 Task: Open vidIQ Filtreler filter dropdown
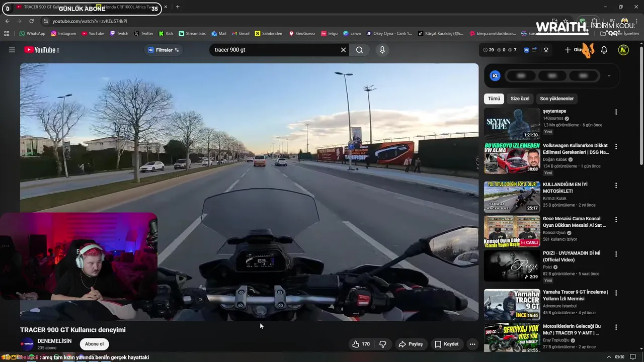coord(164,50)
